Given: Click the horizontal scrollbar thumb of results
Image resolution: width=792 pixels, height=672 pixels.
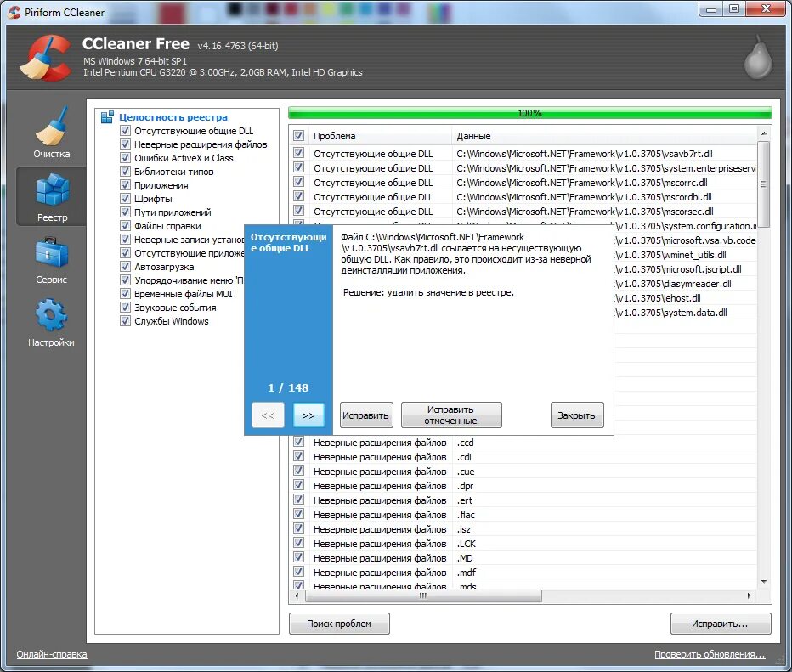Looking at the screenshot, I should tap(423, 596).
